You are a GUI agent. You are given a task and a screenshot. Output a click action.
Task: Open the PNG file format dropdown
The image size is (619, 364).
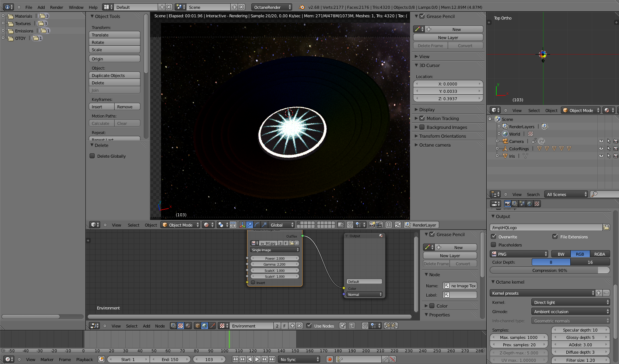pos(519,254)
